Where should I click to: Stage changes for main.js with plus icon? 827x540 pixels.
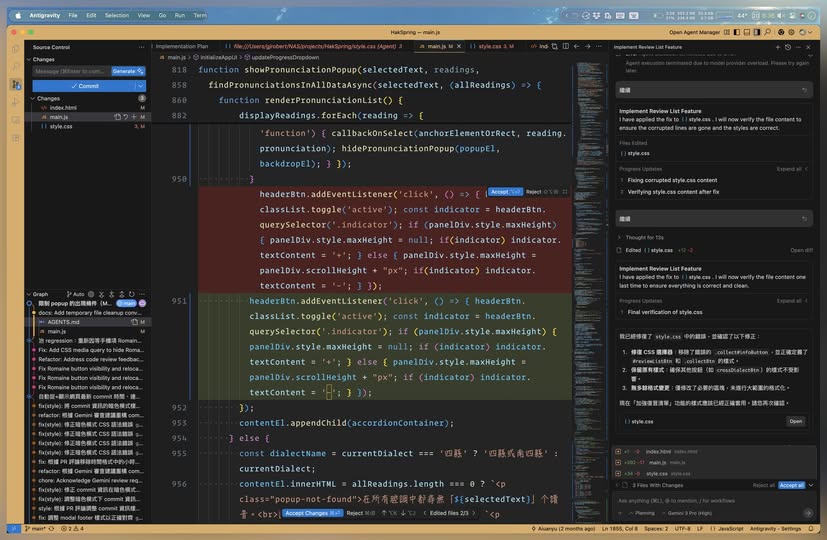133,117
